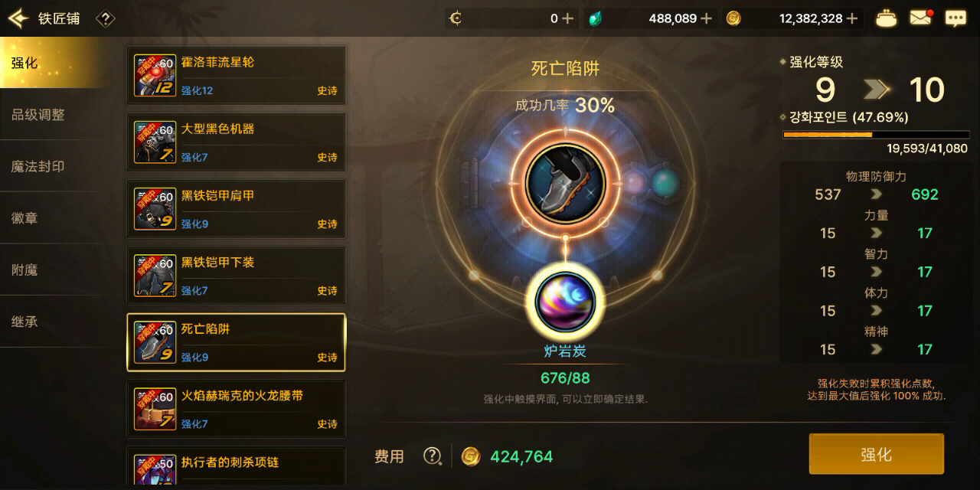Go back with the arrow beside 铁匠铺

pyautogui.click(x=18, y=18)
